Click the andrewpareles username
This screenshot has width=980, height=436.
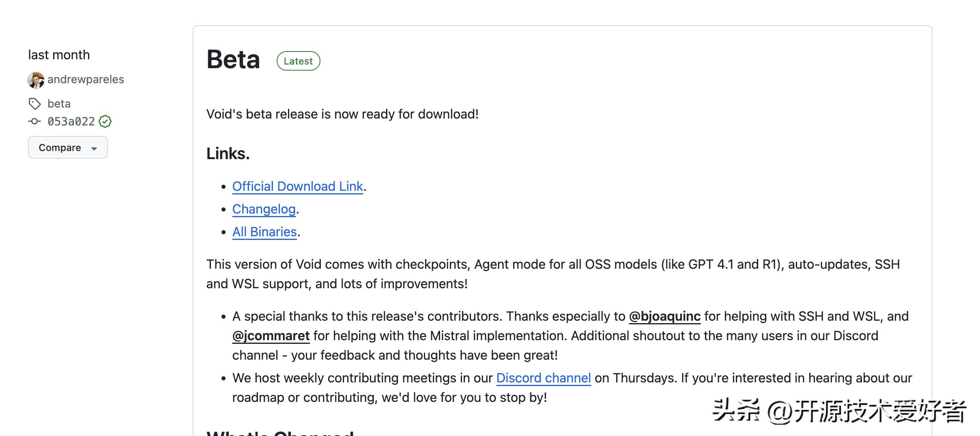86,80
